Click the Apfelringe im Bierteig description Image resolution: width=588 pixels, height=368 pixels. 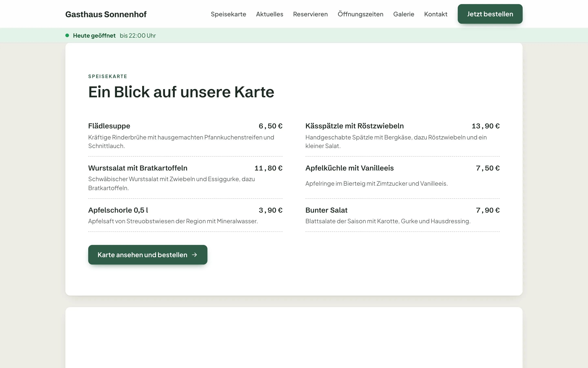(376, 183)
